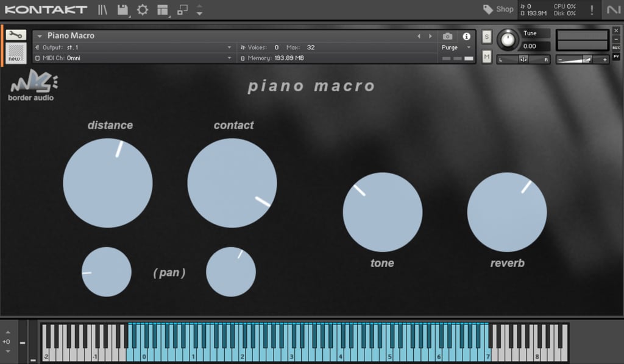Click the Native Instruments NI logo

tap(613, 10)
